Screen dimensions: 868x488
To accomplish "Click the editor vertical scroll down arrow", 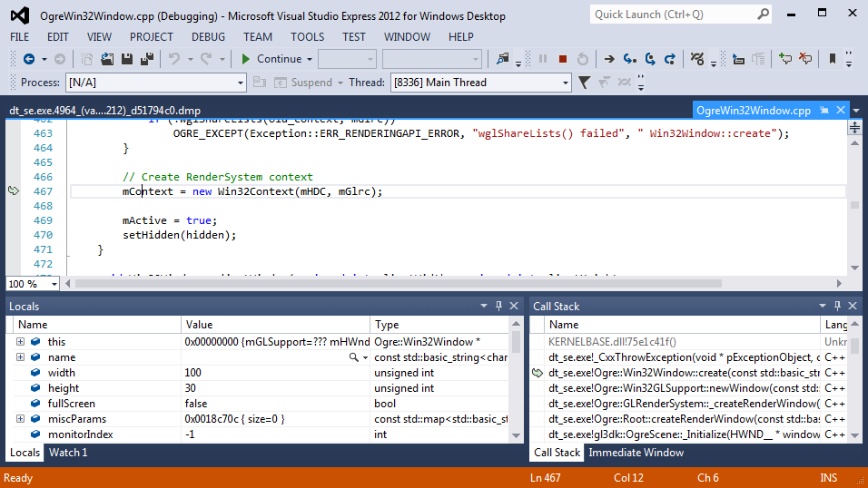I will pos(854,268).
